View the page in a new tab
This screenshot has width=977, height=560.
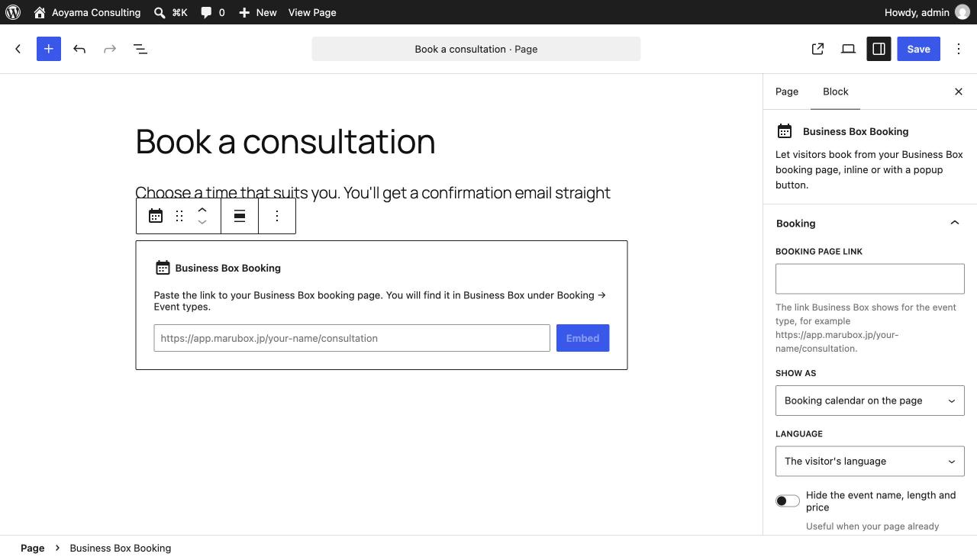[x=817, y=49]
